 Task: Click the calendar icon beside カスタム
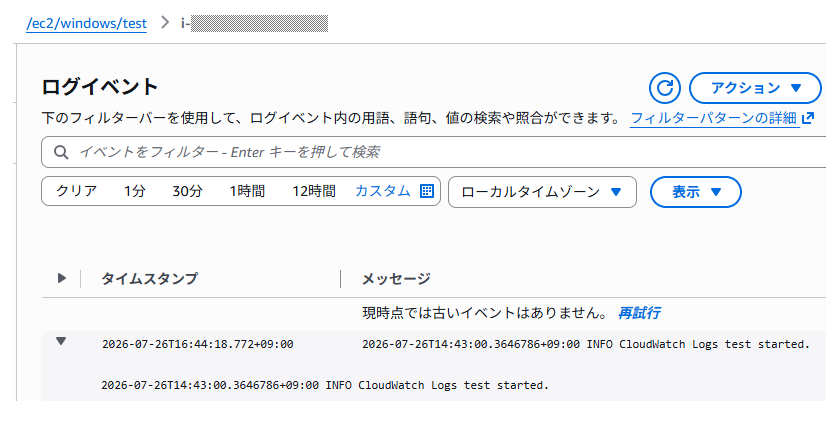426,191
